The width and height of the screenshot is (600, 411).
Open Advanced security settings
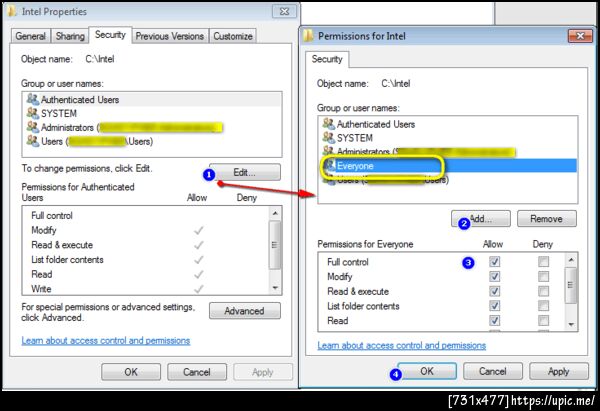[245, 311]
